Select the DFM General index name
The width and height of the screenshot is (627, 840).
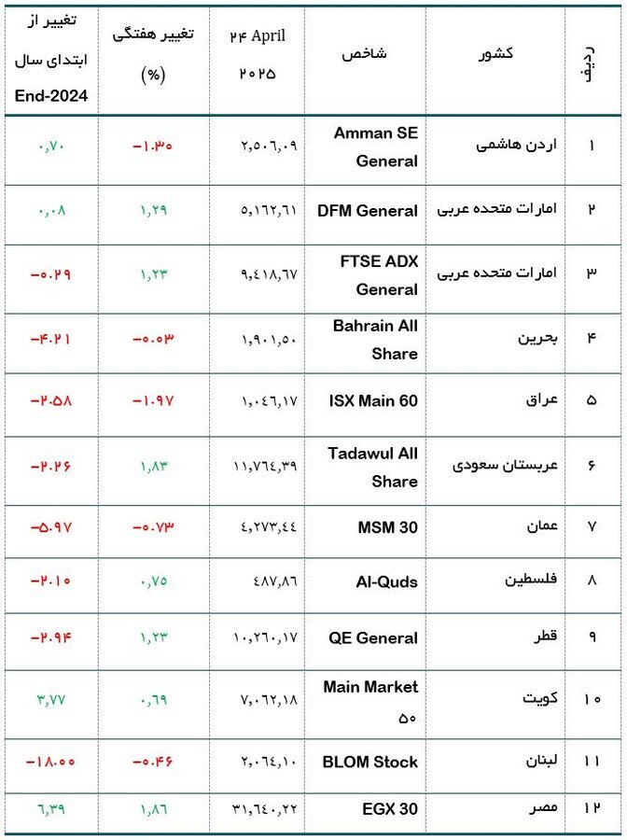pos(368,211)
